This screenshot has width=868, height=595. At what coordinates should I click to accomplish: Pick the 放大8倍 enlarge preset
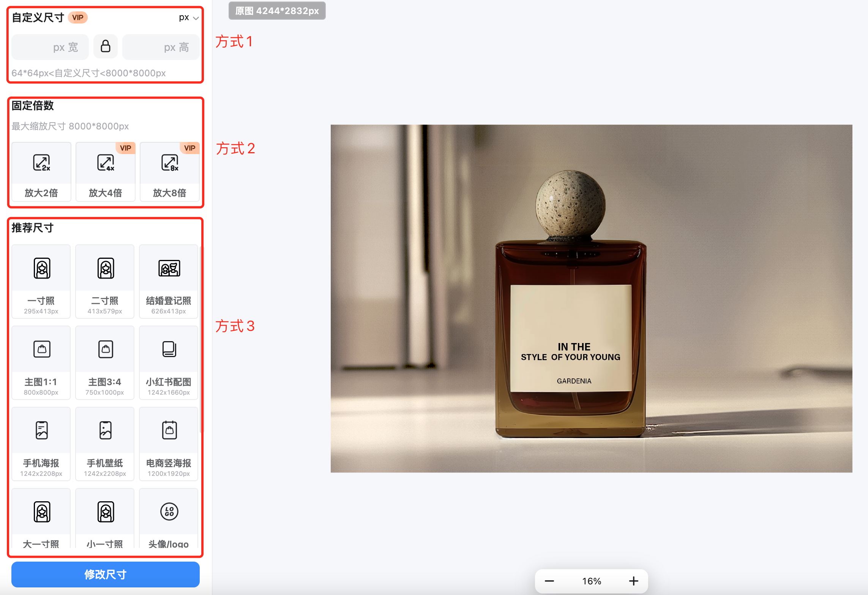point(169,172)
